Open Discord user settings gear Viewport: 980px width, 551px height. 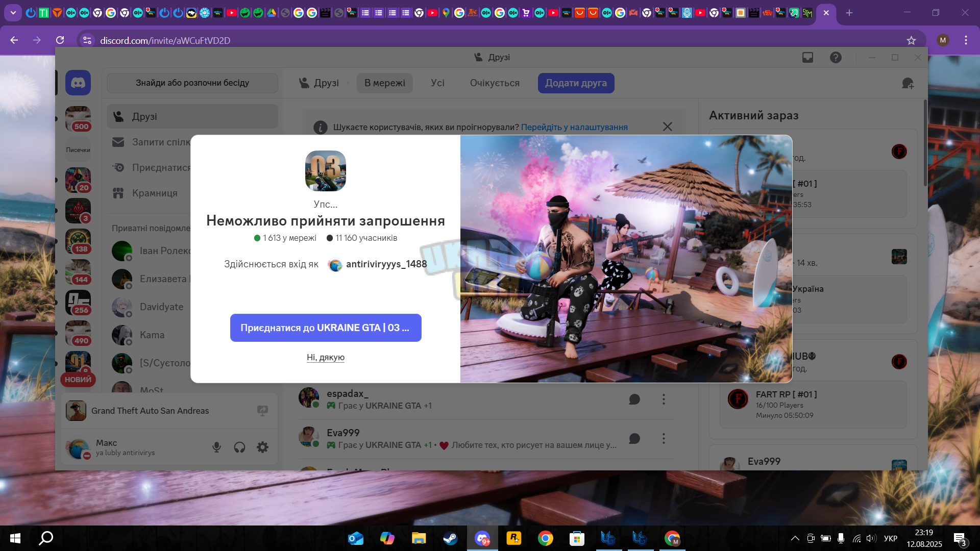coord(262,447)
